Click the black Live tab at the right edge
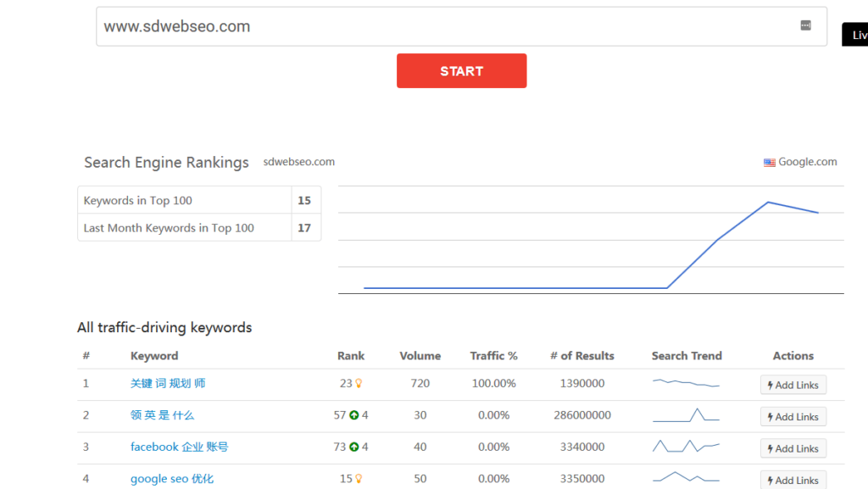This screenshot has height=489, width=868. [856, 35]
